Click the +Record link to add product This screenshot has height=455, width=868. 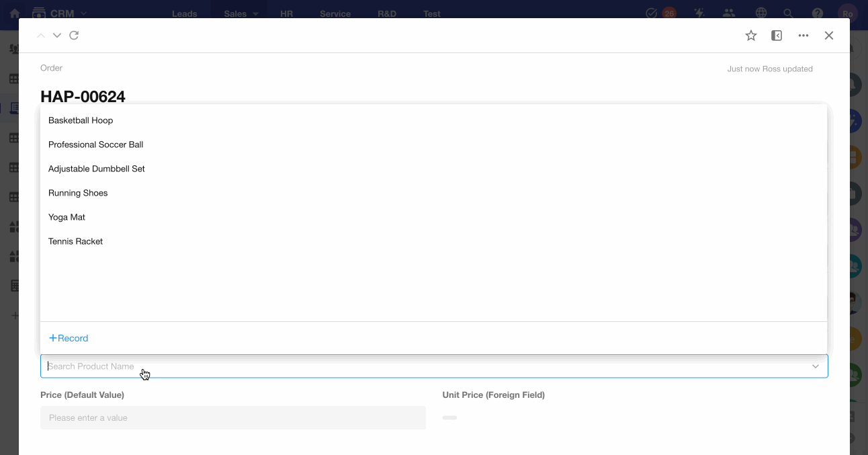pyautogui.click(x=69, y=338)
